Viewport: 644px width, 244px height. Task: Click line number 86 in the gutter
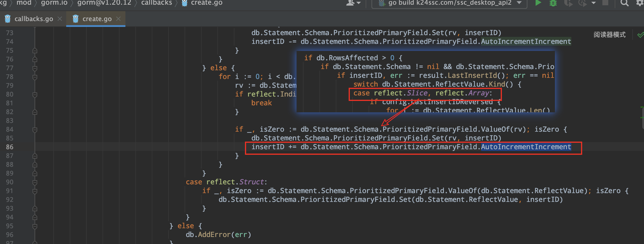tap(10, 147)
